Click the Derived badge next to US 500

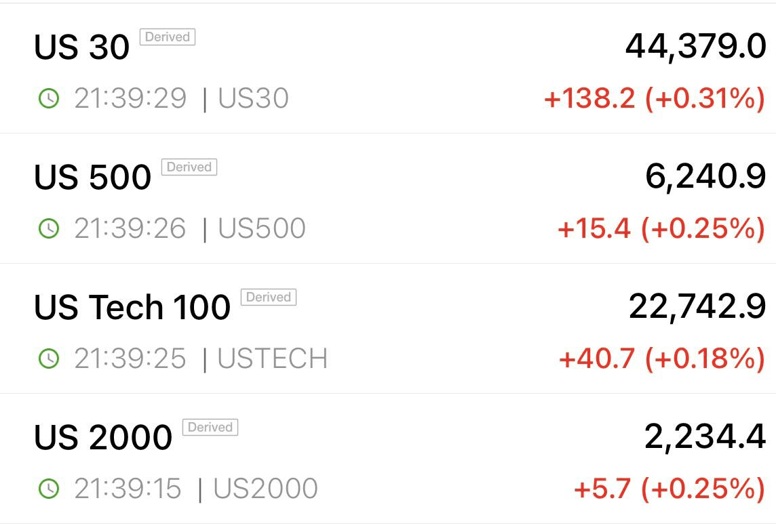point(189,167)
